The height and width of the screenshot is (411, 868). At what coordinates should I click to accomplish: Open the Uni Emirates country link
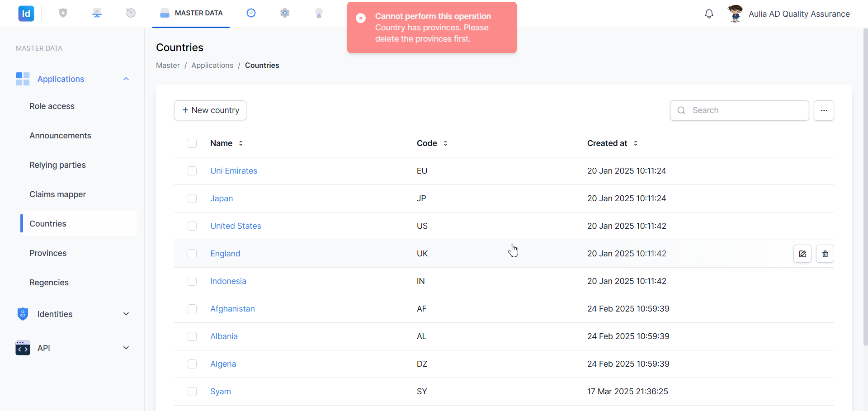click(234, 171)
